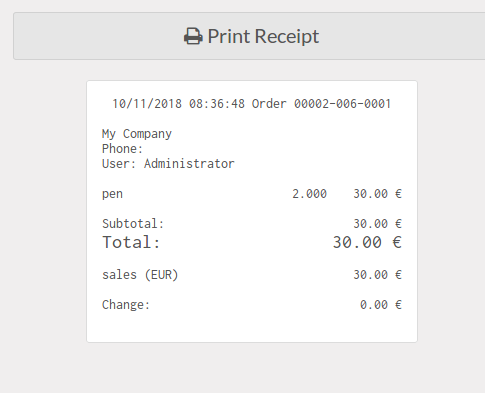Click the receipt date 10/11/2018
This screenshot has width=485, height=393.
pyautogui.click(x=147, y=104)
